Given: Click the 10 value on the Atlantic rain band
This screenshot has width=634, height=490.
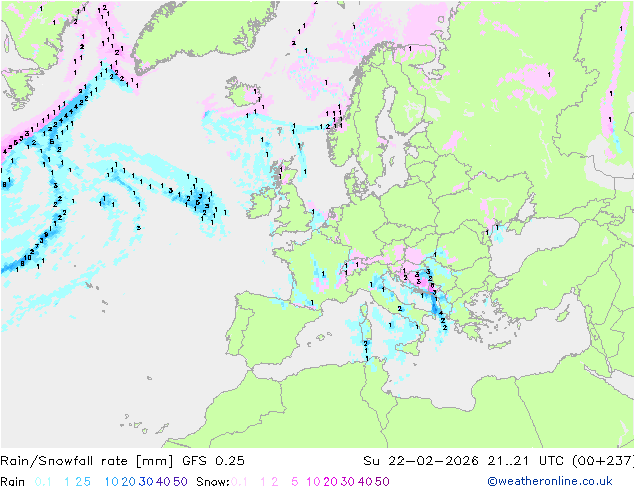Looking at the screenshot, I should point(27,258).
